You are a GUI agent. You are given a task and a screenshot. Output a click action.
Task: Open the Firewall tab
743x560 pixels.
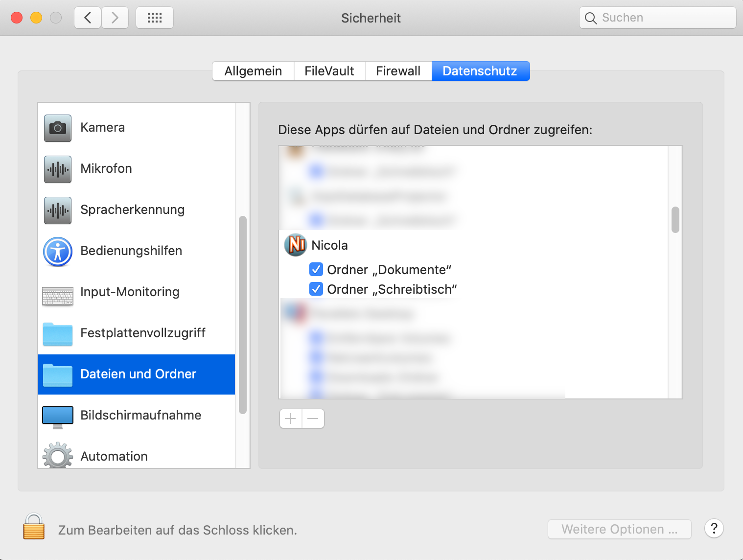[398, 71]
